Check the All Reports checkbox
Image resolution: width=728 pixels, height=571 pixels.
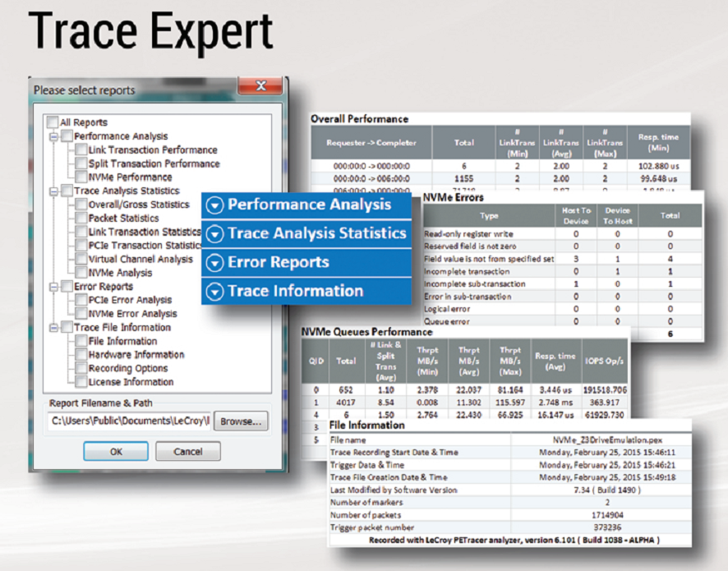tap(53, 122)
